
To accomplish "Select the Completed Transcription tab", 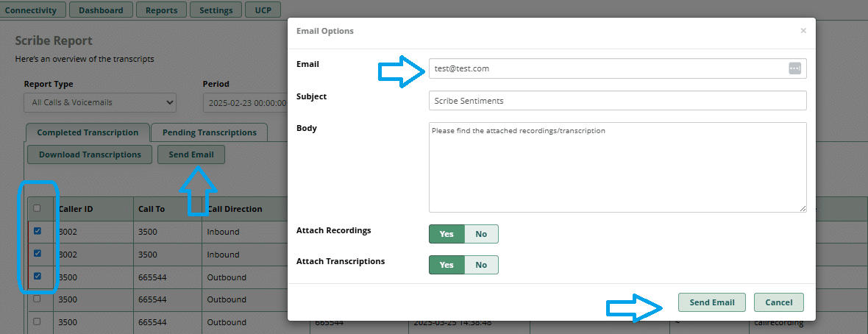I will pyautogui.click(x=88, y=132).
